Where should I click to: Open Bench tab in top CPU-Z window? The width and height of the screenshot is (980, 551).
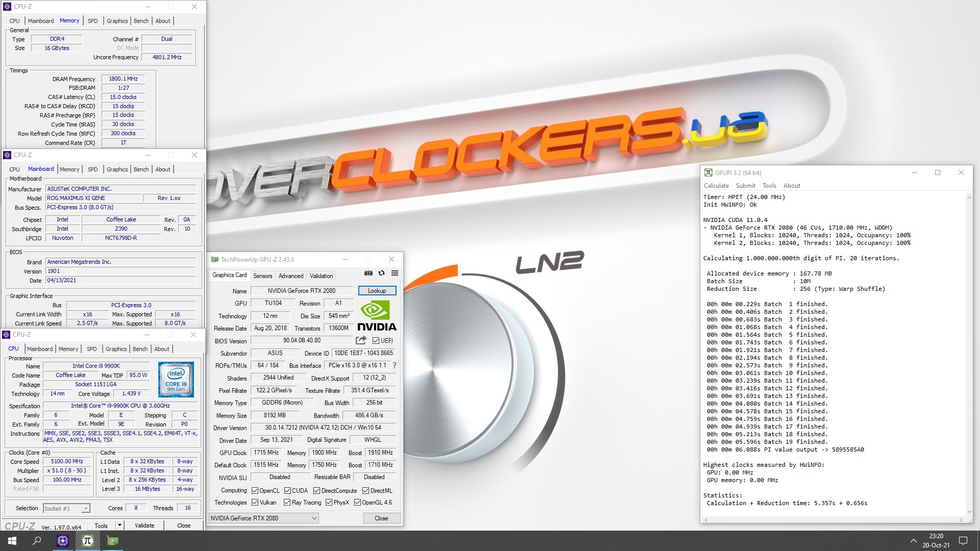(141, 21)
